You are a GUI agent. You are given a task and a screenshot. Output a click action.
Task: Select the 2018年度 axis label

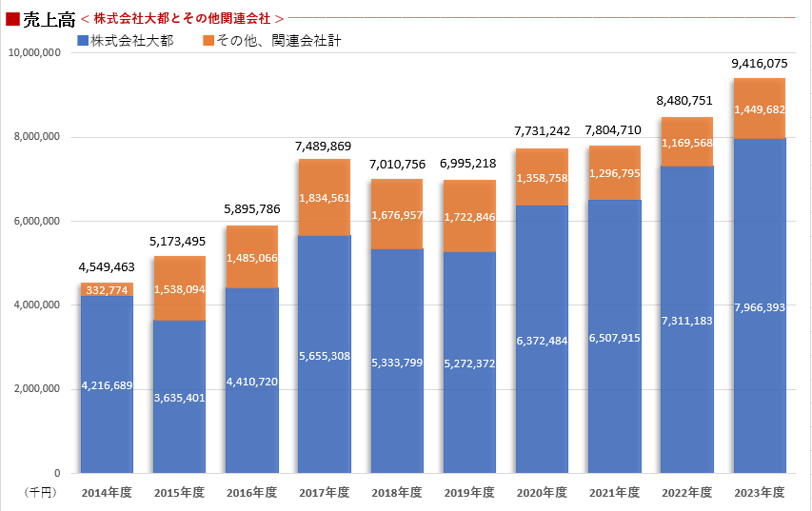click(397, 492)
